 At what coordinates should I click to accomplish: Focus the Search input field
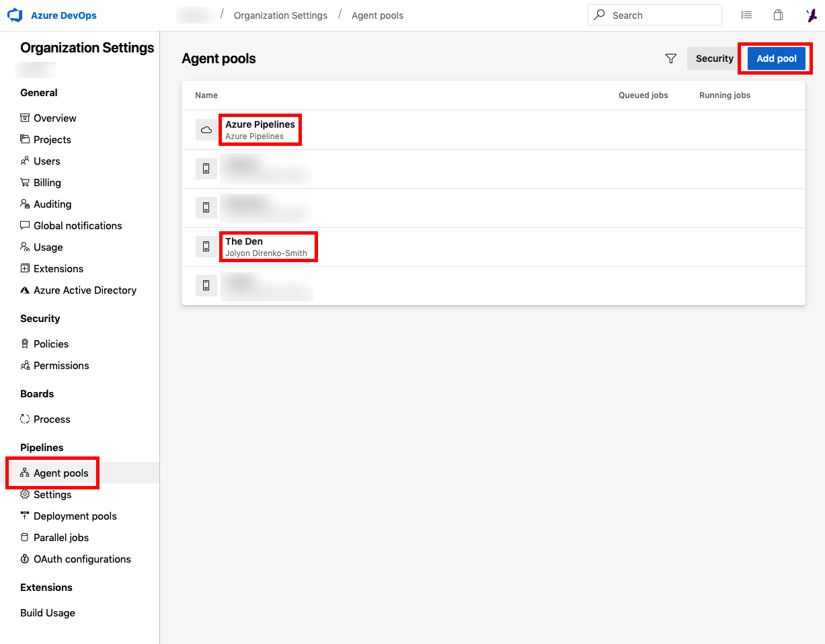pyautogui.click(x=655, y=15)
